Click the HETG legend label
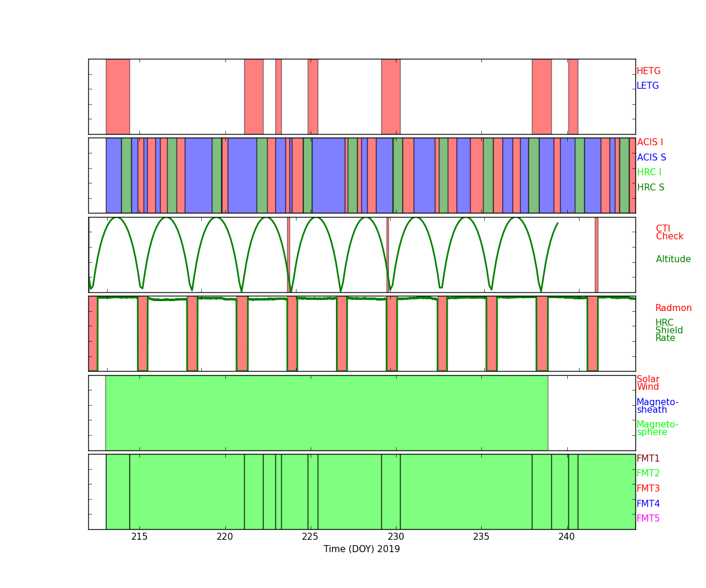Screen dimensions: 706x588 (648, 71)
